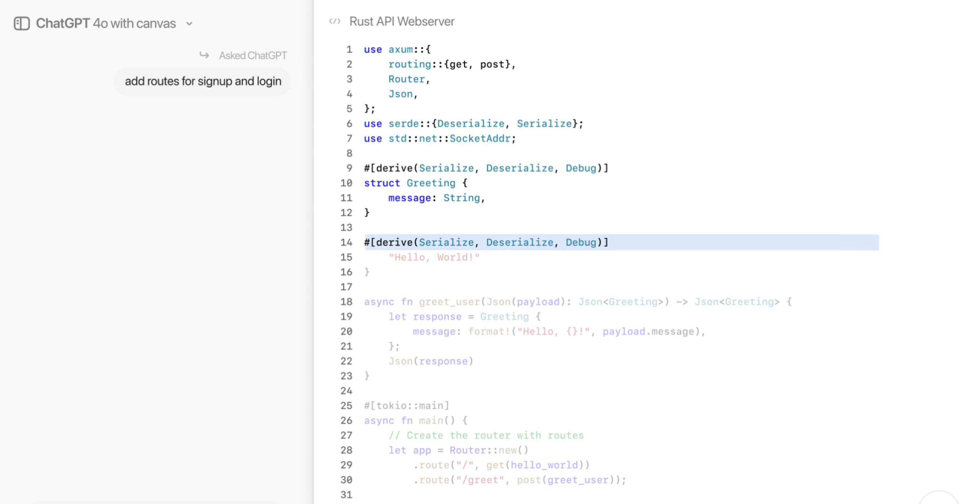
Task: Click the "async fn greet_user" function signature
Action: [x=578, y=302]
